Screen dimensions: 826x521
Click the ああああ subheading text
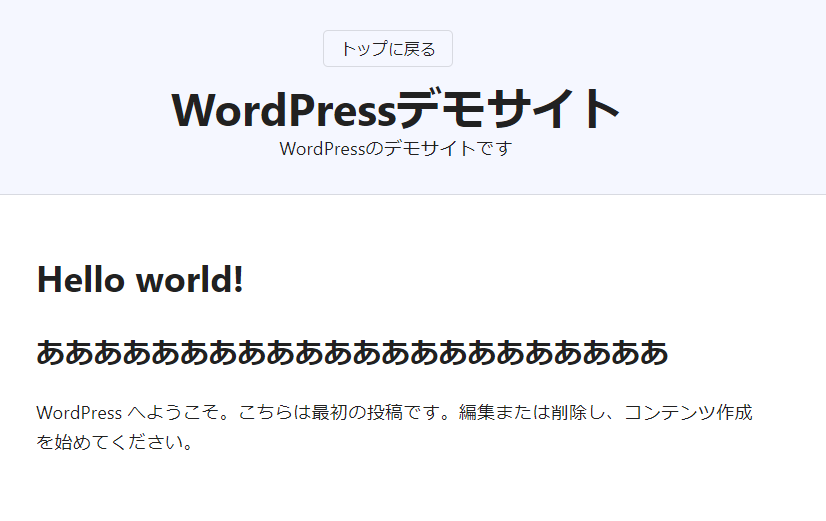coord(352,353)
